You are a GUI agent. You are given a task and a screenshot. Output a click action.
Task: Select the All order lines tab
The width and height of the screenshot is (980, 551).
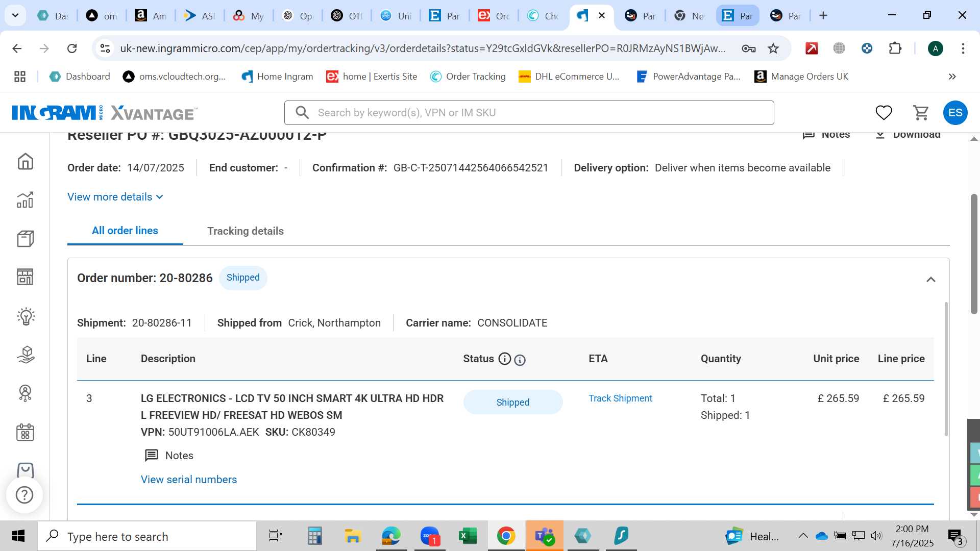(125, 231)
